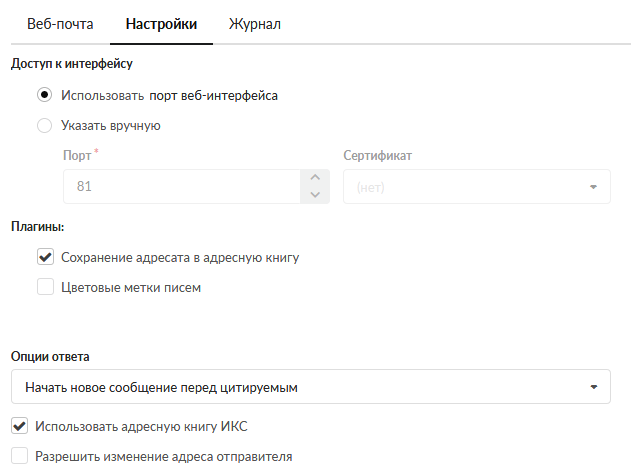
Task: Click the 'Указать вручную' label text
Action: pos(111,126)
